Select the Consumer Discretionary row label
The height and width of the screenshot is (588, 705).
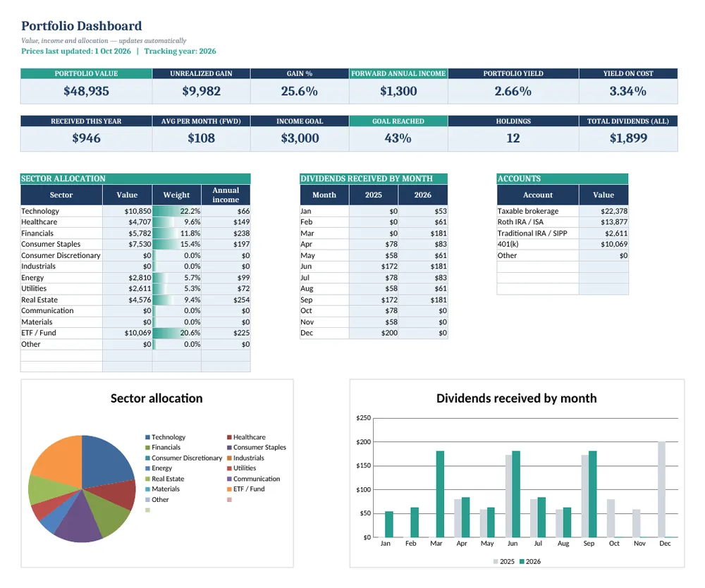click(x=61, y=255)
